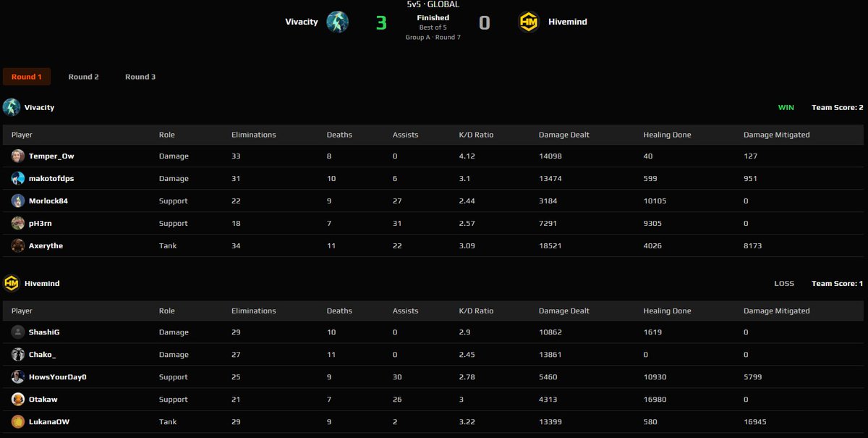The image size is (868, 438).
Task: Click Group A · Round 7 text
Action: click(433, 37)
